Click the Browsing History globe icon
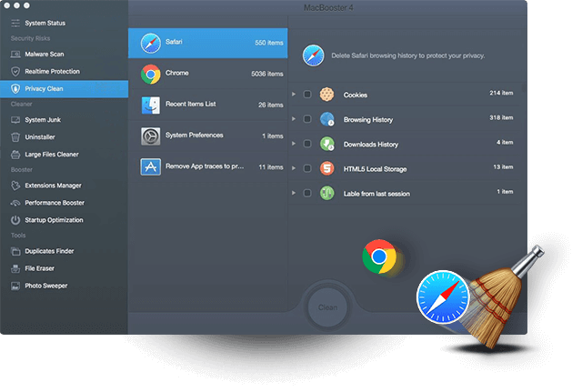This screenshot has height=392, width=572. pos(326,119)
